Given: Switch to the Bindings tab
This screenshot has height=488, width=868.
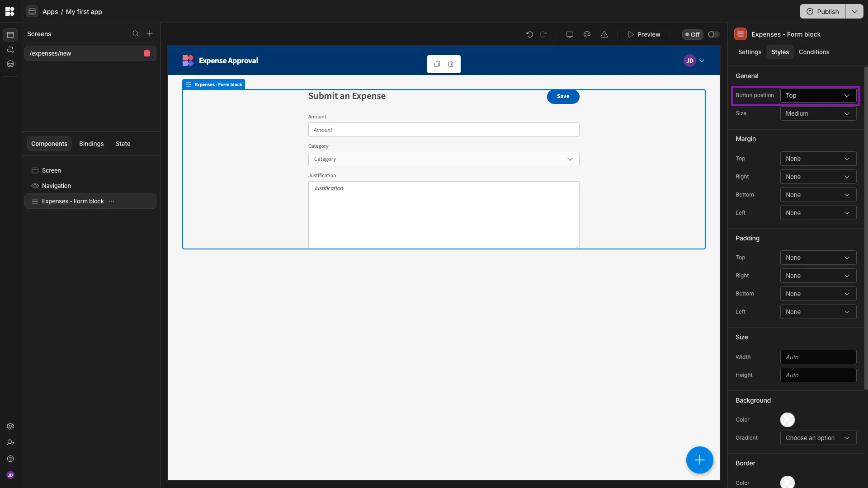Looking at the screenshot, I should 91,144.
